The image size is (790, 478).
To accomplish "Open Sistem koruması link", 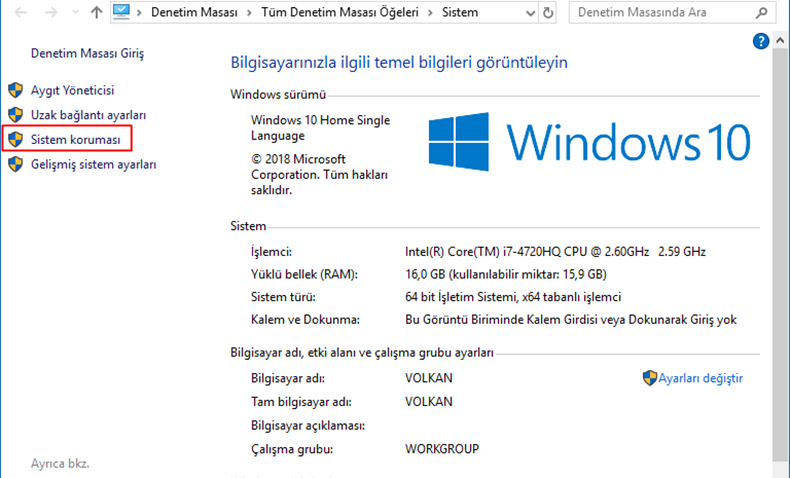I will [76, 140].
